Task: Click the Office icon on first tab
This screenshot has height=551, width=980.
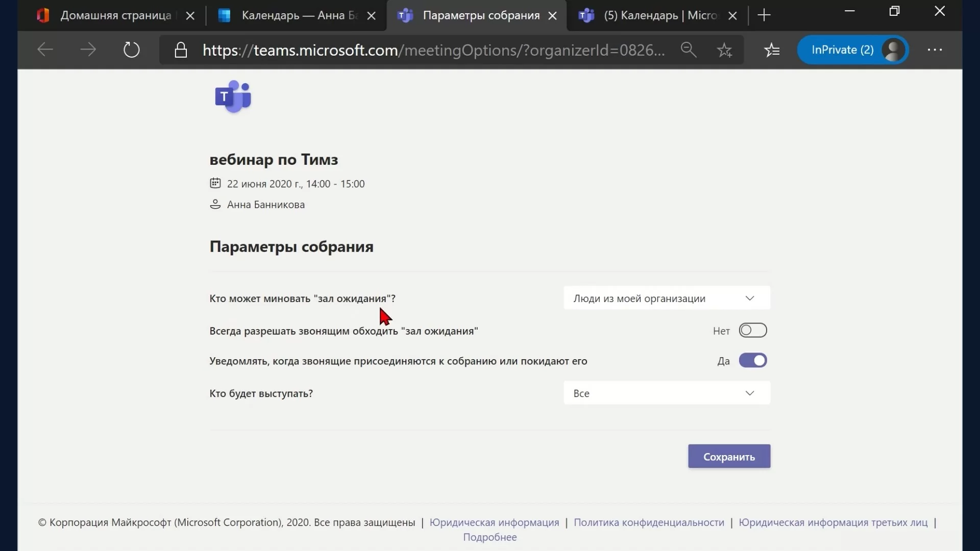Action: (43, 15)
